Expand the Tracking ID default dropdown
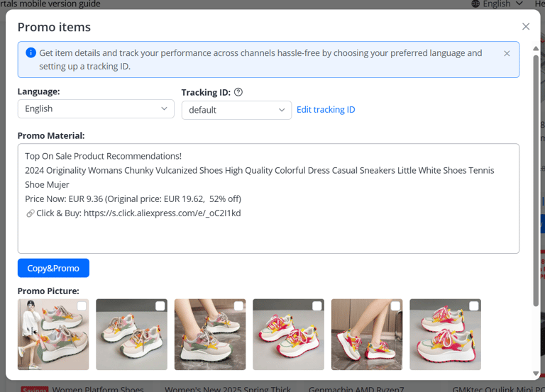 236,110
